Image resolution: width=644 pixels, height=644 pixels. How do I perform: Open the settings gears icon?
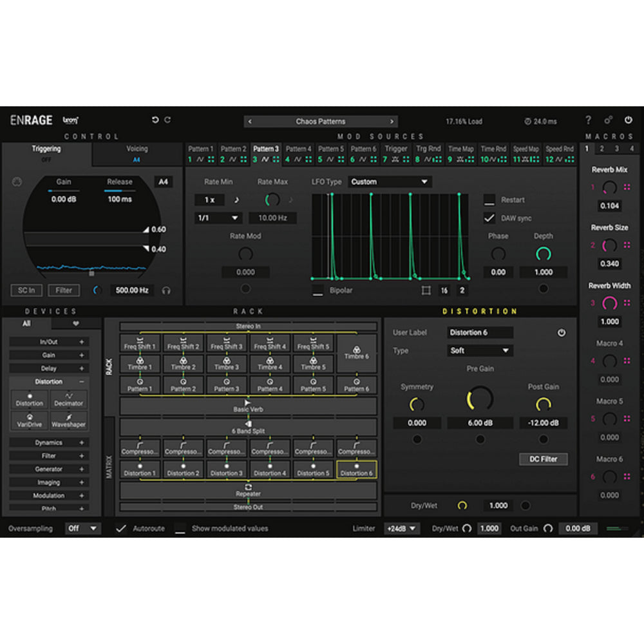click(x=609, y=120)
